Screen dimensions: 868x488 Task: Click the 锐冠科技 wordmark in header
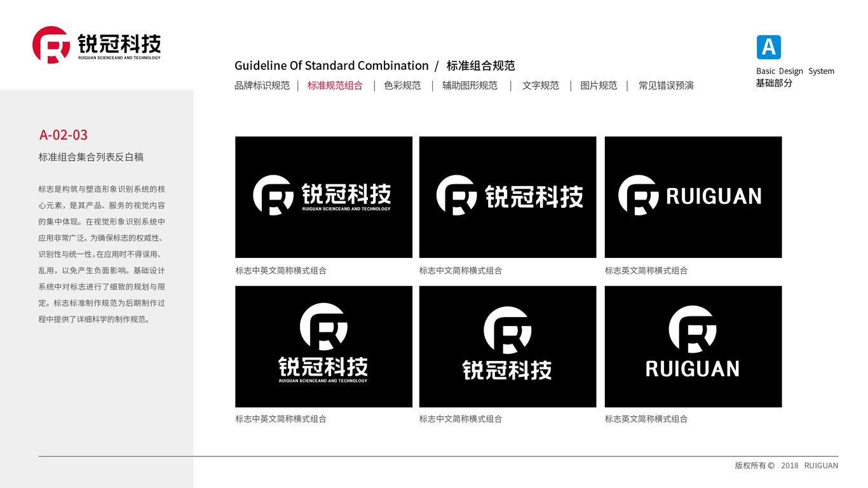pyautogui.click(x=119, y=43)
